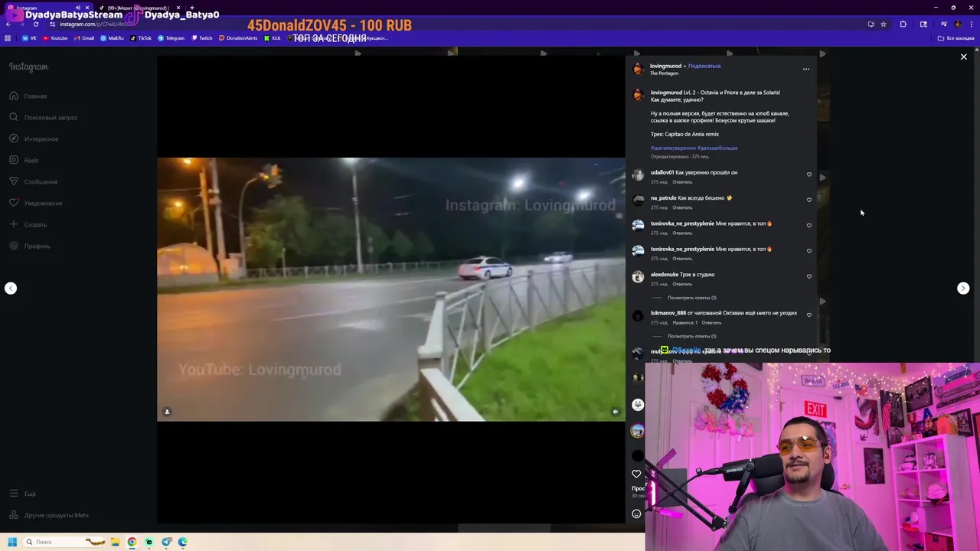Bookmark this page with star icon

click(x=883, y=24)
